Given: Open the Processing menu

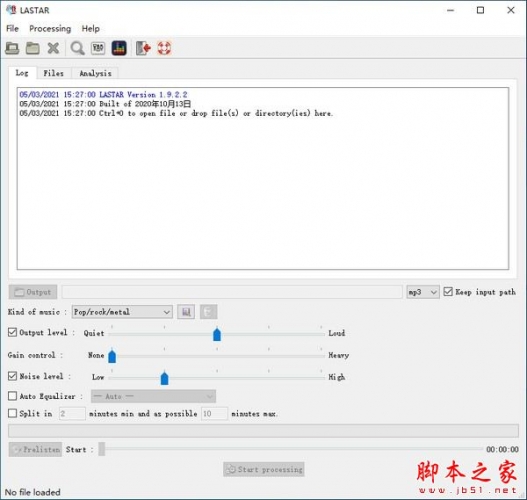Looking at the screenshot, I should (50, 29).
